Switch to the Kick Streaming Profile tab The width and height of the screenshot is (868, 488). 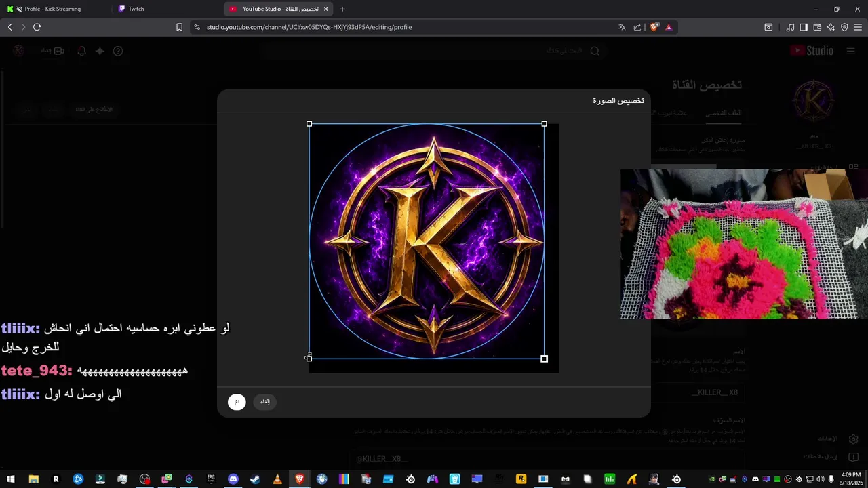(54, 9)
